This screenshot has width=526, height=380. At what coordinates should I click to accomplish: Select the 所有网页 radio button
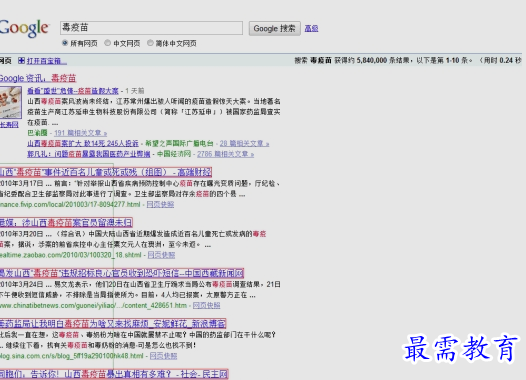65,43
